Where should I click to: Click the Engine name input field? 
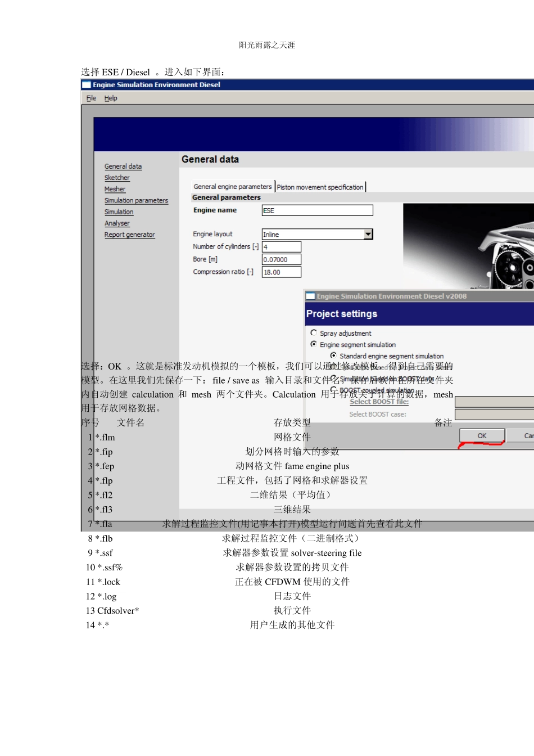(x=318, y=210)
